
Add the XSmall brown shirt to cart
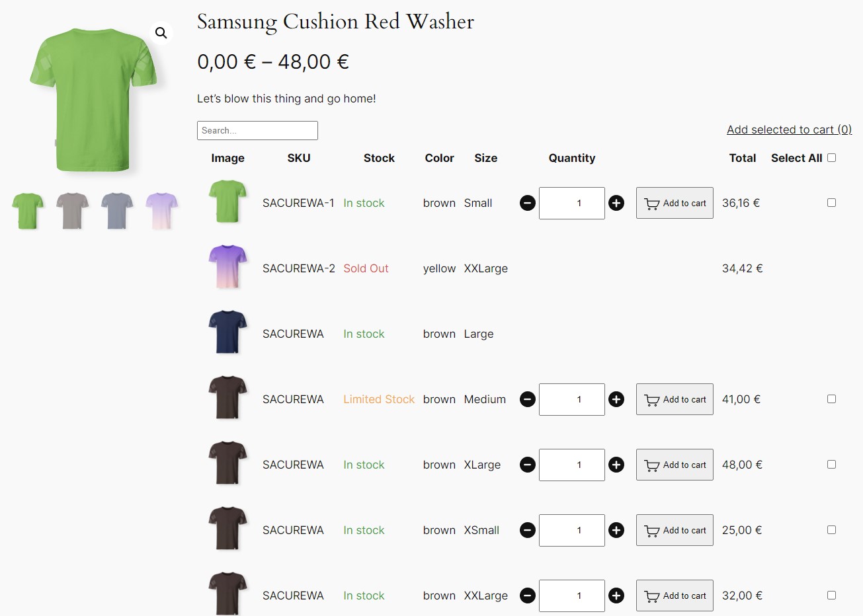(675, 530)
